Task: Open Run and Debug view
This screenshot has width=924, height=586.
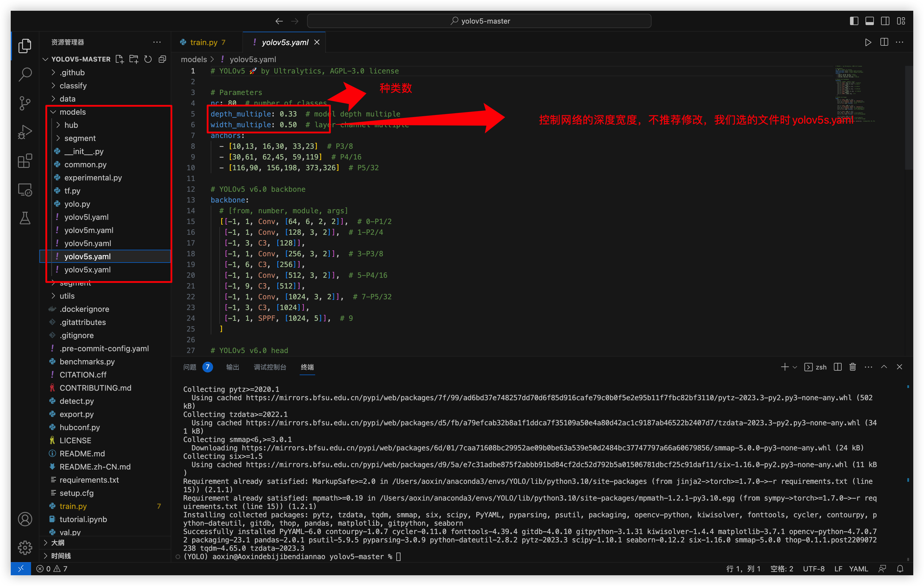Action: coord(25,132)
